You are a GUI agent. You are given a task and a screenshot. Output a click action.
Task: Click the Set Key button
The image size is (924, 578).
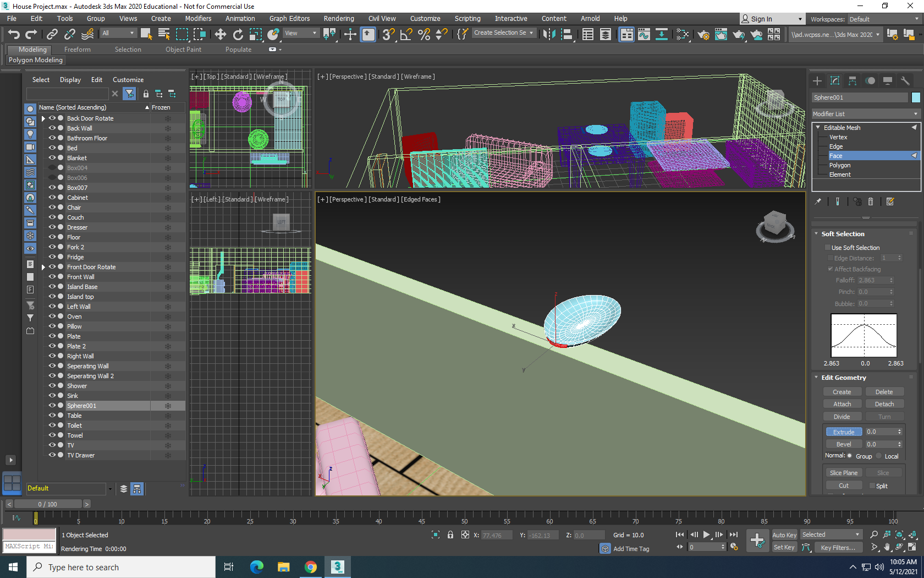(784, 547)
